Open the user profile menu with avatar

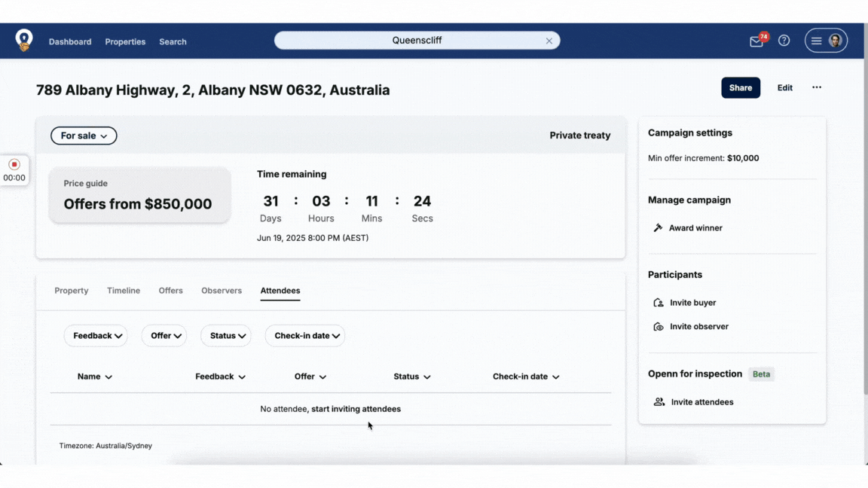[826, 41]
